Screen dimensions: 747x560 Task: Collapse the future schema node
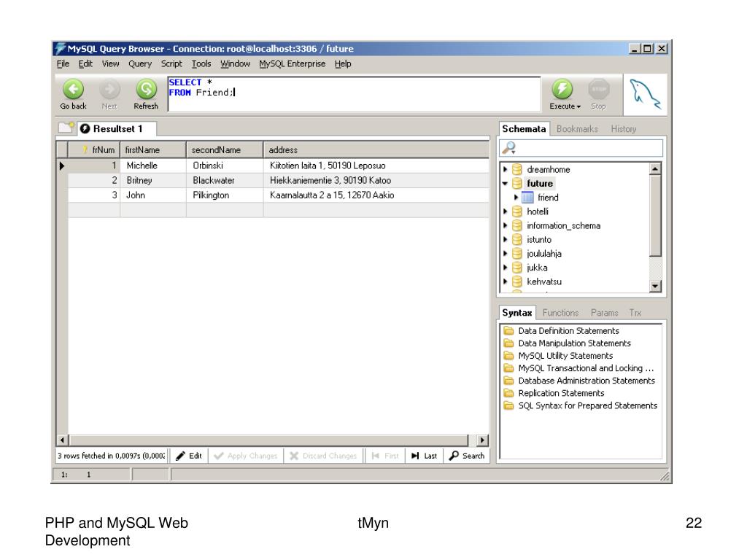(505, 184)
